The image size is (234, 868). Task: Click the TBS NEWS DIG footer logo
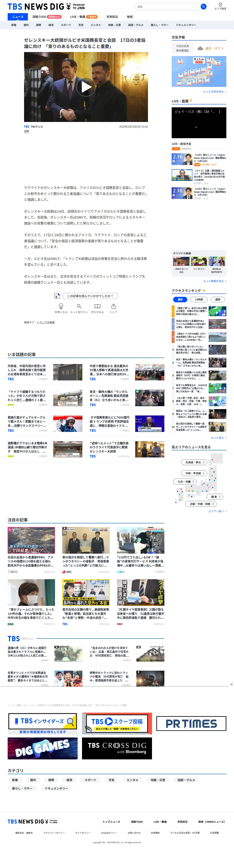click(32, 821)
